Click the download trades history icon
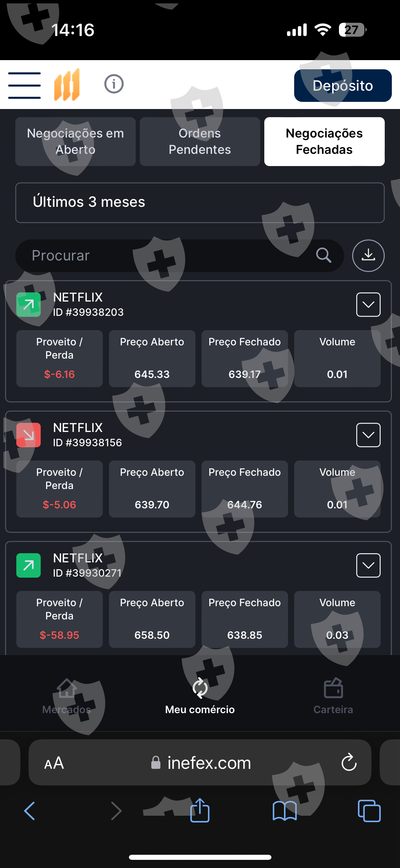Image resolution: width=400 pixels, height=868 pixels. 368,255
